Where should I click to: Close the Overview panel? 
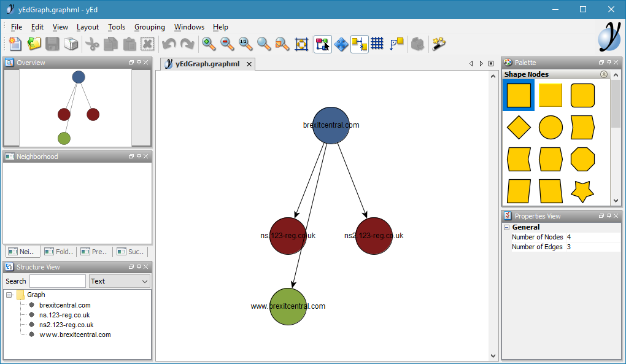[146, 62]
